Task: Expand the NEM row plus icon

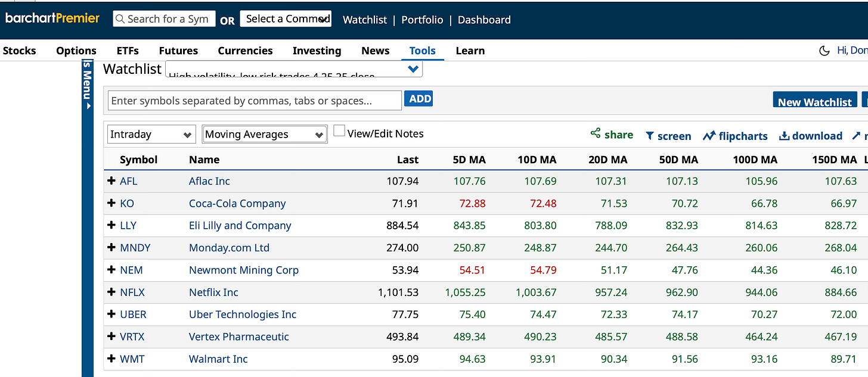Action: [111, 270]
